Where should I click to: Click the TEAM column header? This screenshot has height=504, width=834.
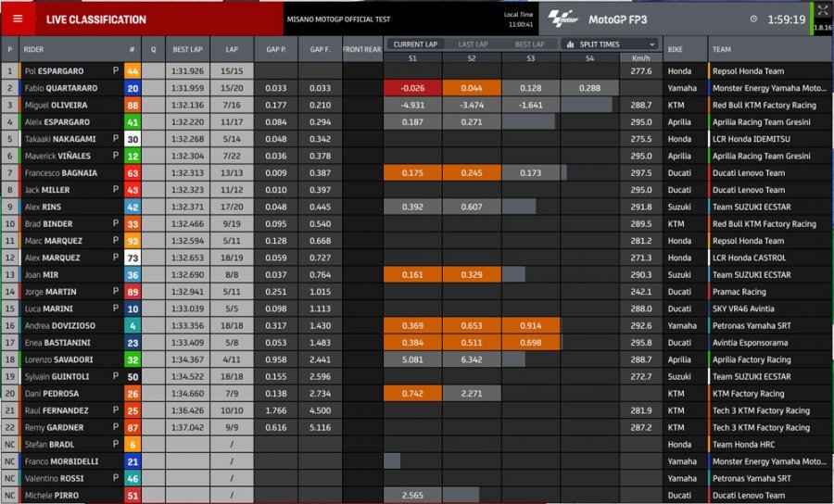pyautogui.click(x=722, y=49)
